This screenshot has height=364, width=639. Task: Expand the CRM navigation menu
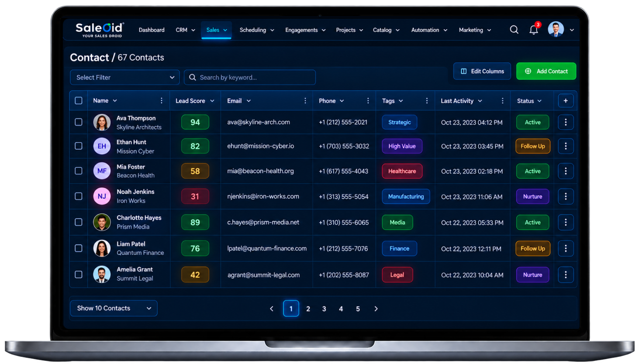185,30
